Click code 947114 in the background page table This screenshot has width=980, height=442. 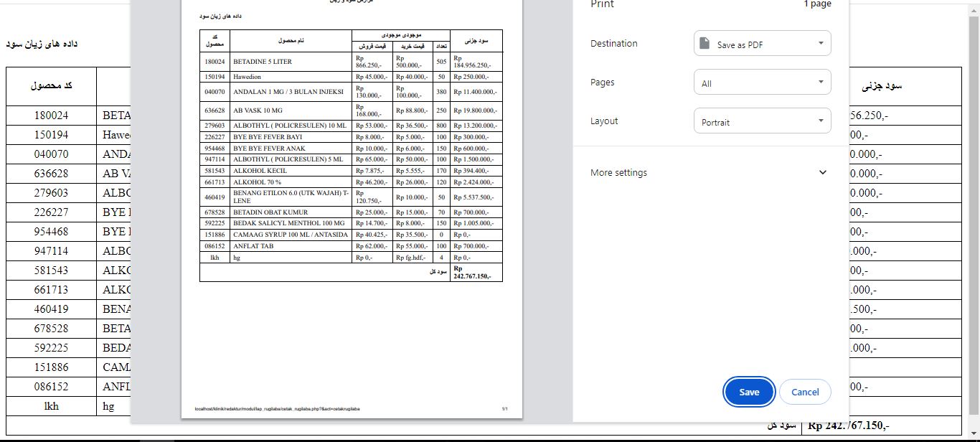51,251
